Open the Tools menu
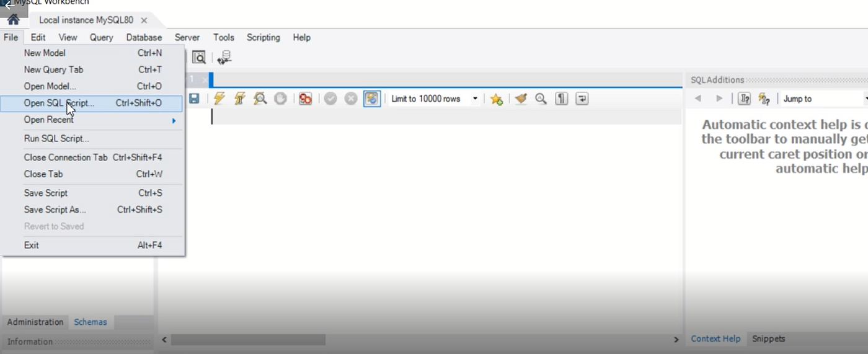 point(224,37)
